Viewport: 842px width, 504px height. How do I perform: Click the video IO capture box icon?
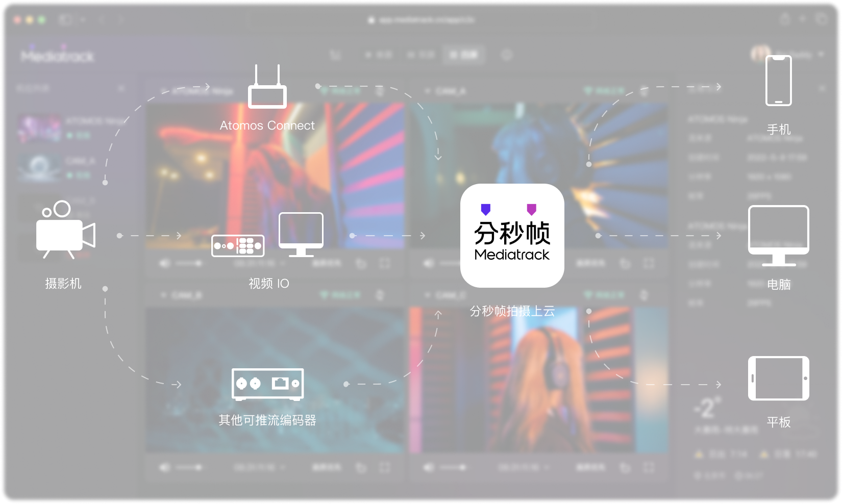(x=238, y=246)
